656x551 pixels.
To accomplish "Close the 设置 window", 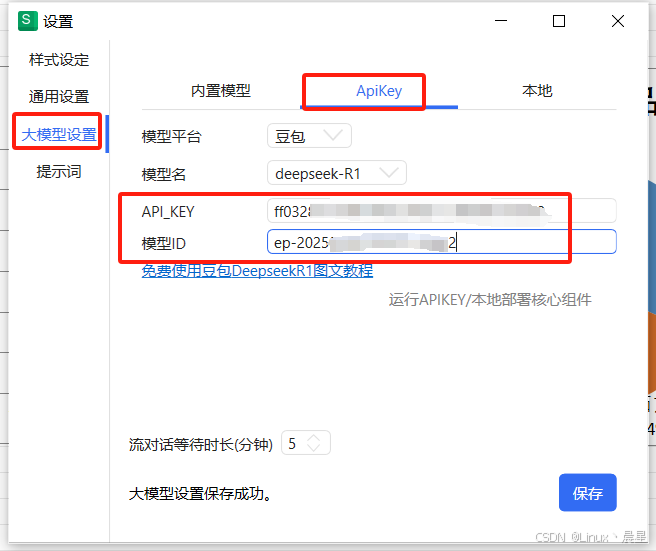I will (618, 21).
